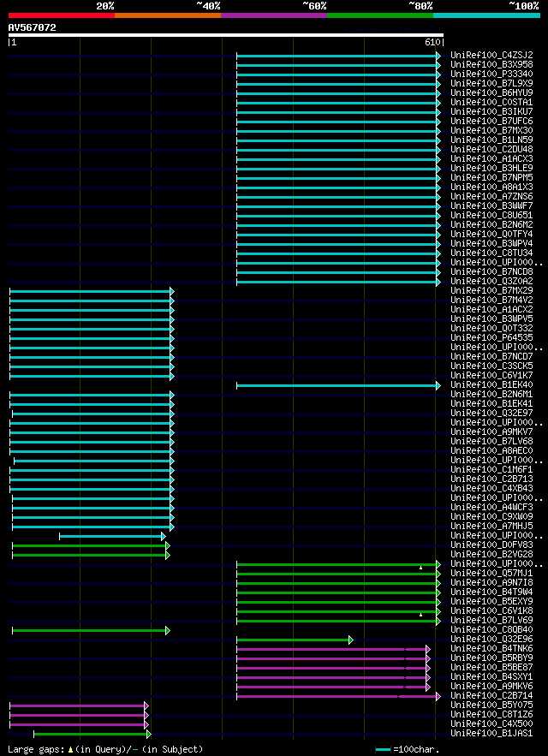This screenshot has width=548, height=756.
Task: Select the purple alignment bar for UniRef100_B4TNK6
Action: (x=333, y=650)
